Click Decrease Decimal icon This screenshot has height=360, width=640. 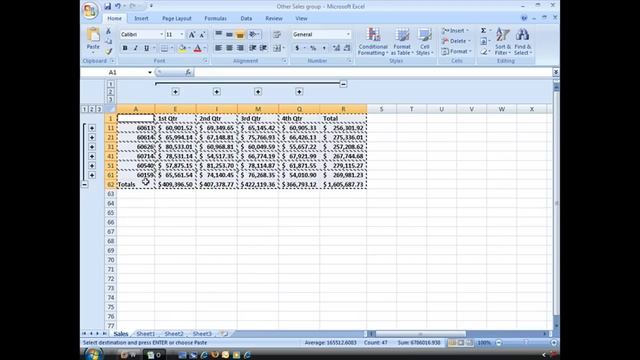347,48
